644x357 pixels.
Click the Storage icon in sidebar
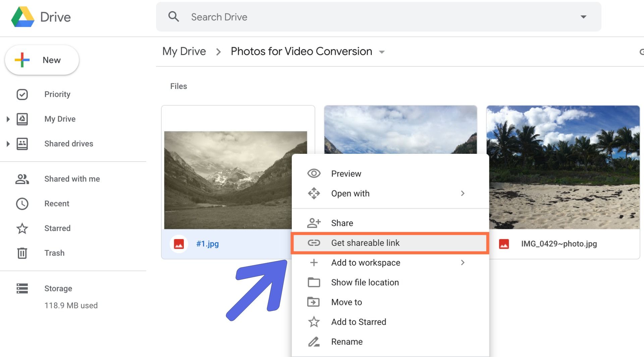pyautogui.click(x=22, y=288)
